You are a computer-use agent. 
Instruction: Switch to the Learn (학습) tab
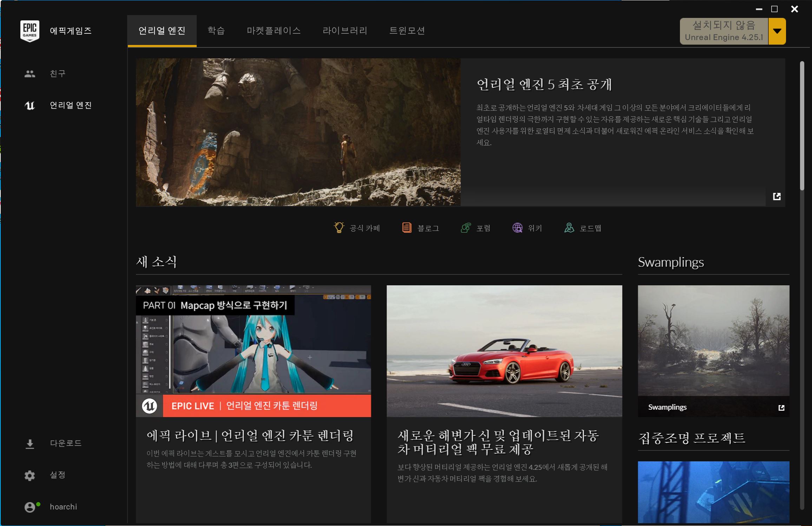(x=216, y=31)
